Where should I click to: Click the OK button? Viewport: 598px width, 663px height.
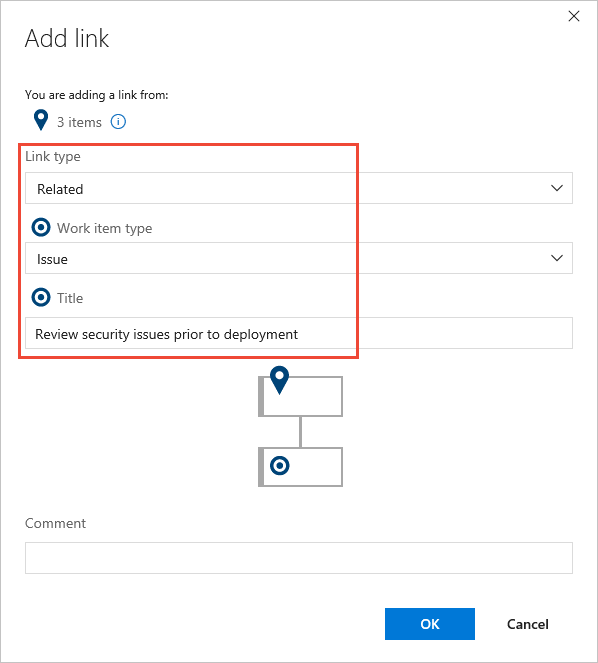[430, 624]
